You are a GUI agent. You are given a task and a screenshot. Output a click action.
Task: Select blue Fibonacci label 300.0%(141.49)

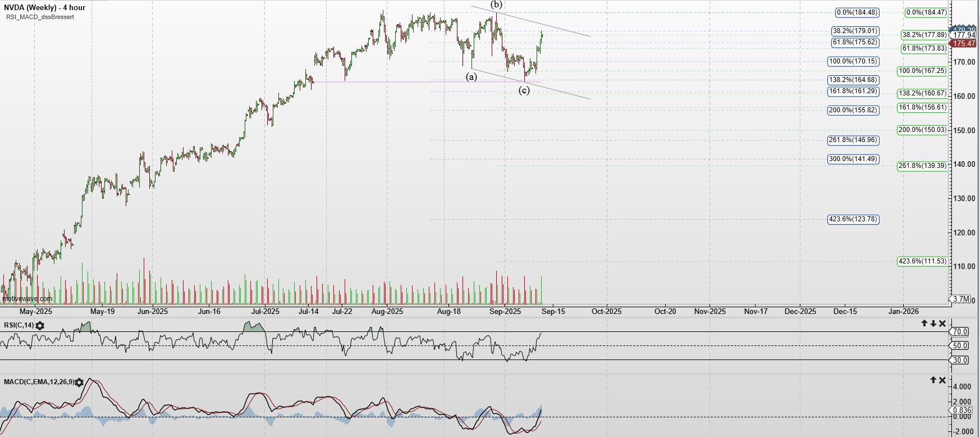coord(854,159)
